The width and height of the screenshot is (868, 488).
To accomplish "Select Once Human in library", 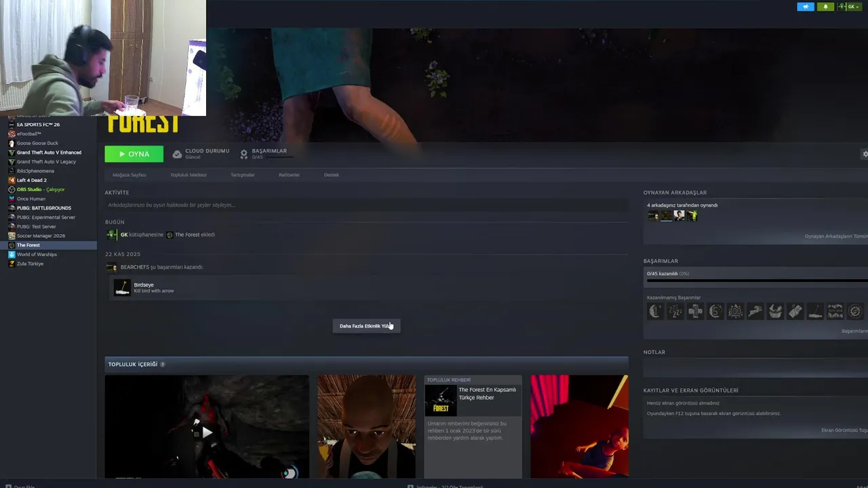I will 31,199.
